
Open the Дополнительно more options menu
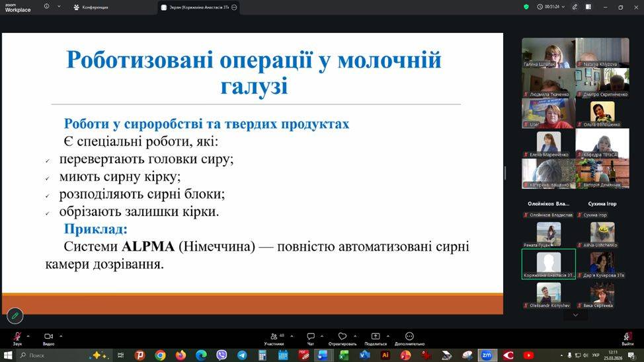409,337
